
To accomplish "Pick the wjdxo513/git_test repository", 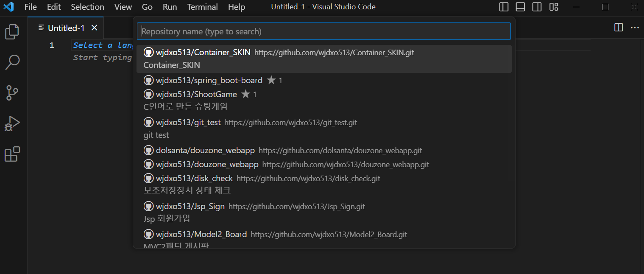I will pyautogui.click(x=324, y=129).
